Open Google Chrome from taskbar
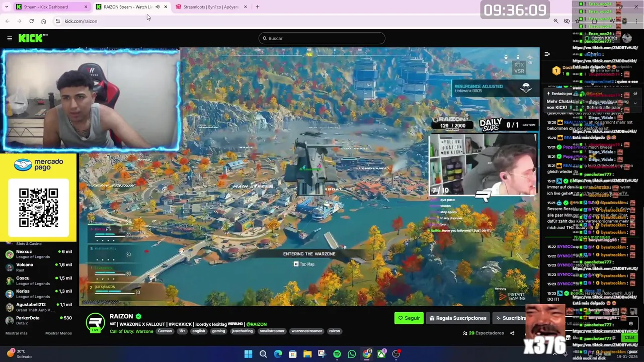The image size is (644, 362). click(367, 354)
